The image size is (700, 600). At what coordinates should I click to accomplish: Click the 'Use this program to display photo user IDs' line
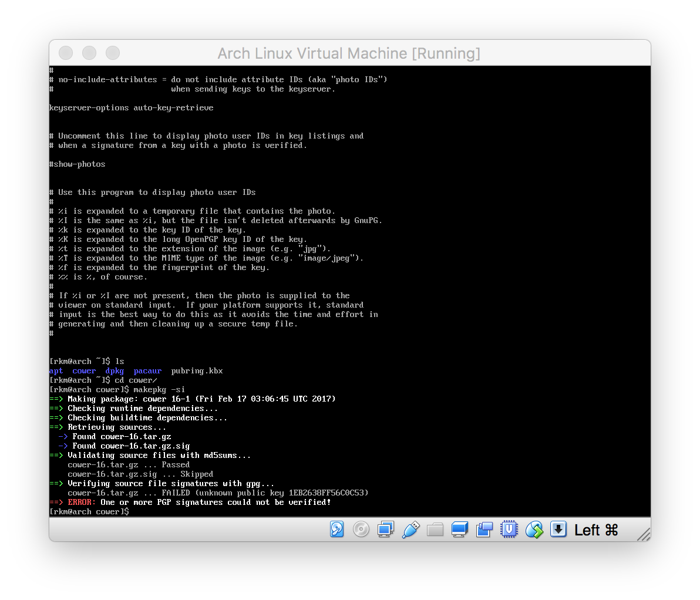[152, 193]
